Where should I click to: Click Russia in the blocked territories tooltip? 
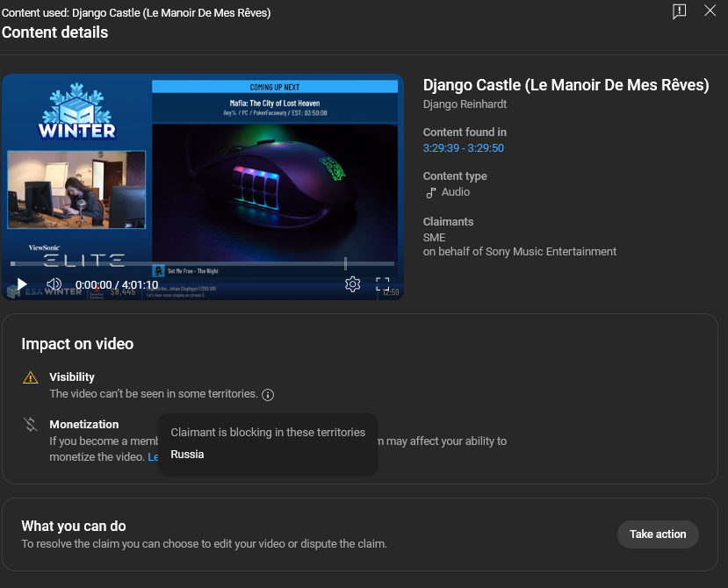coord(187,455)
